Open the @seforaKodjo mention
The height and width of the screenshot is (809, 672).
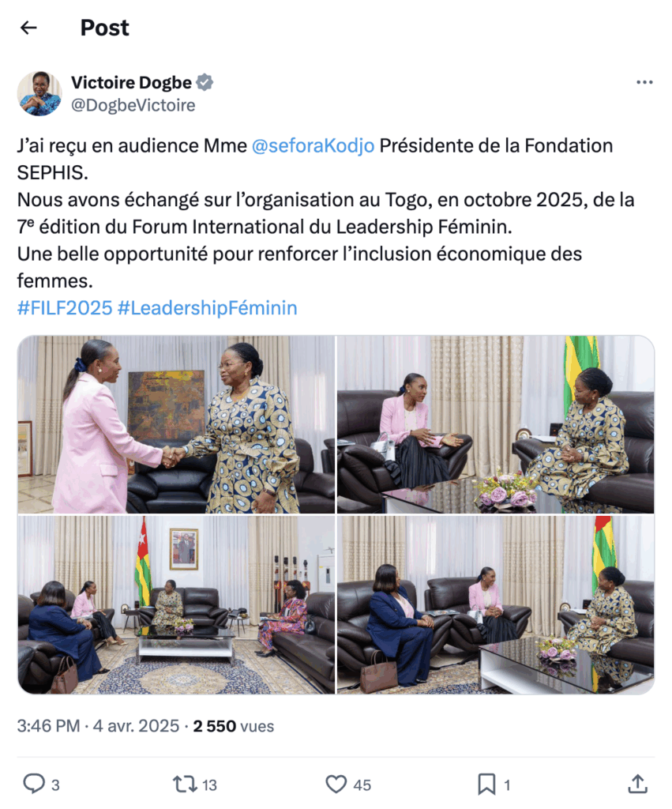click(313, 145)
